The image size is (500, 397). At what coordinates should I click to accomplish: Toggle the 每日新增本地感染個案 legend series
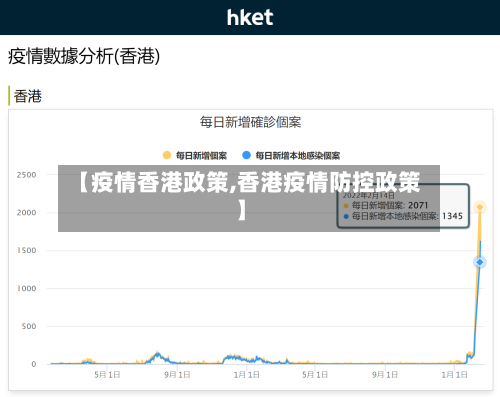point(291,155)
